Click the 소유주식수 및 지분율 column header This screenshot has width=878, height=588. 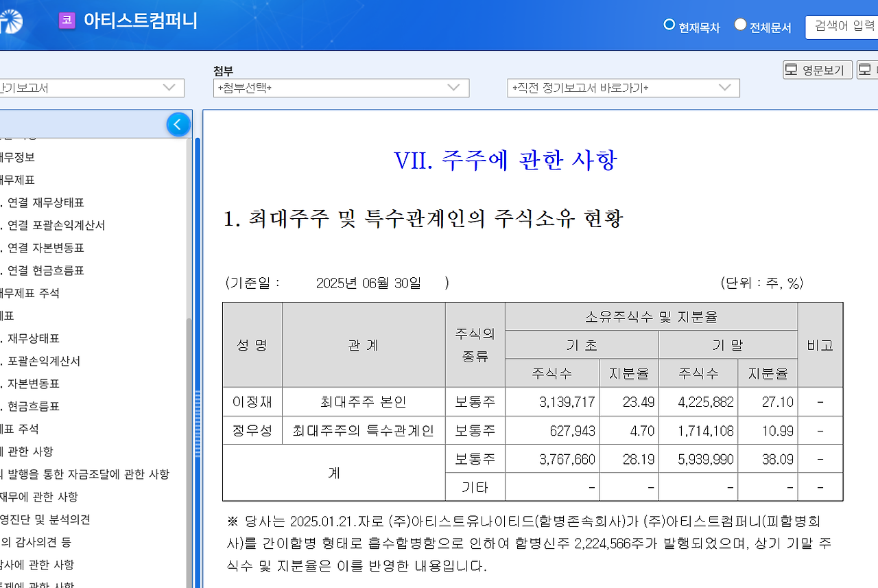tap(652, 317)
